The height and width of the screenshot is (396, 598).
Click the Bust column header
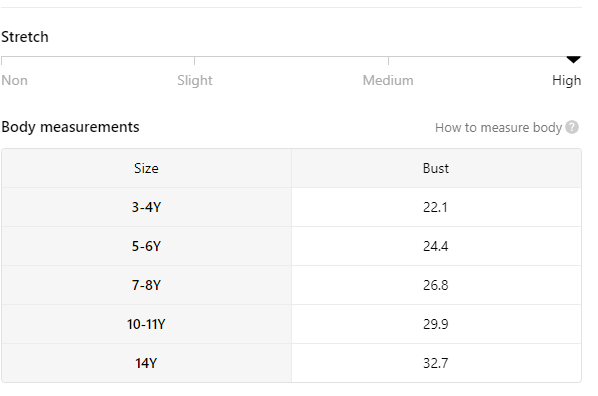coord(436,168)
